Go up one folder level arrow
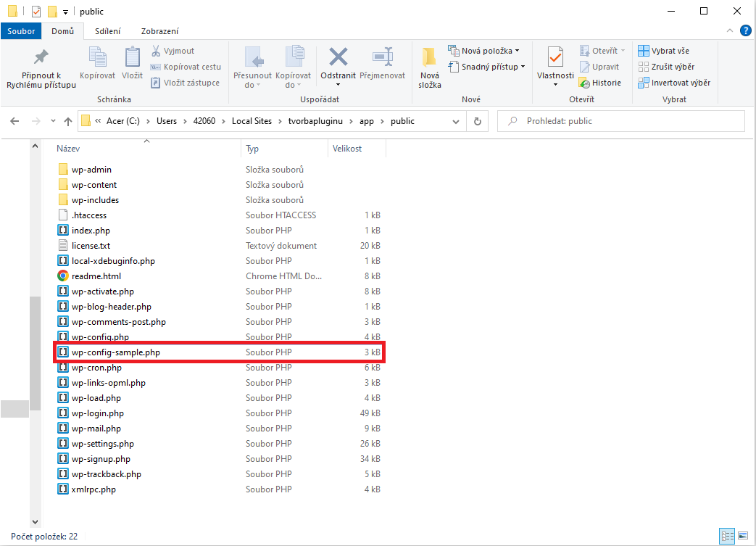This screenshot has width=756, height=546. (x=68, y=121)
